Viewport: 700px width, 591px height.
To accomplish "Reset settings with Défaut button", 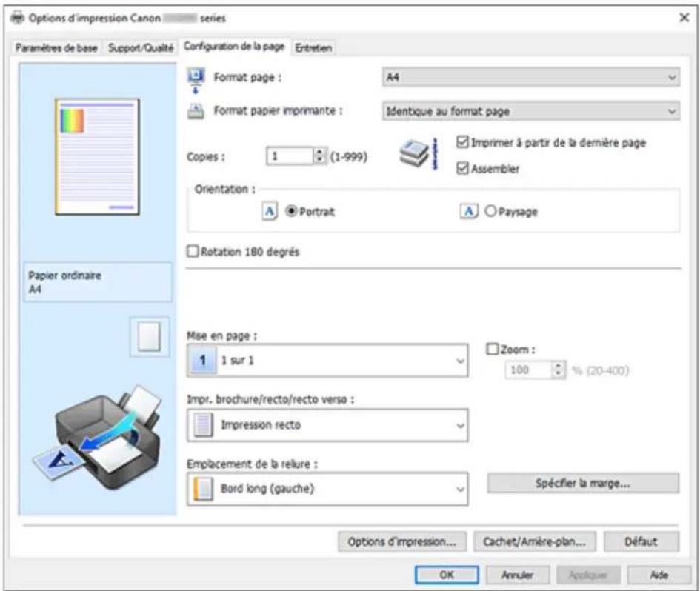I will 641,541.
